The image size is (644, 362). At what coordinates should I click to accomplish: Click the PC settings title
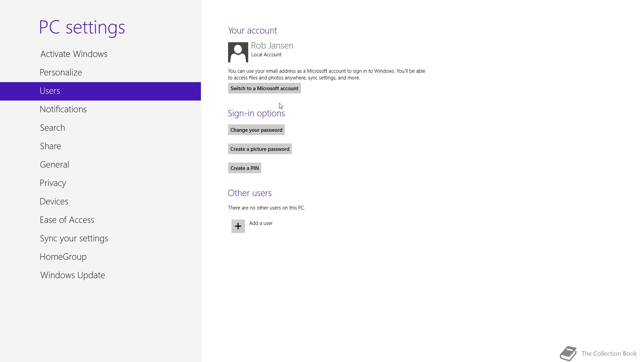[x=82, y=27]
